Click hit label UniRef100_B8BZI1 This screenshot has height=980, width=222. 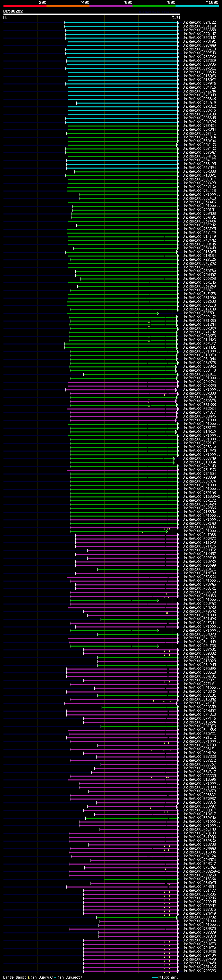coord(199,290)
